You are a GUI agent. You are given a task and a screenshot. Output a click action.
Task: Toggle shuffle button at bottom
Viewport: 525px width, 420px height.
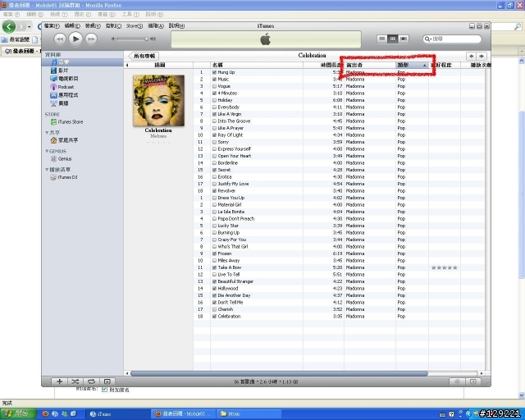pos(75,381)
